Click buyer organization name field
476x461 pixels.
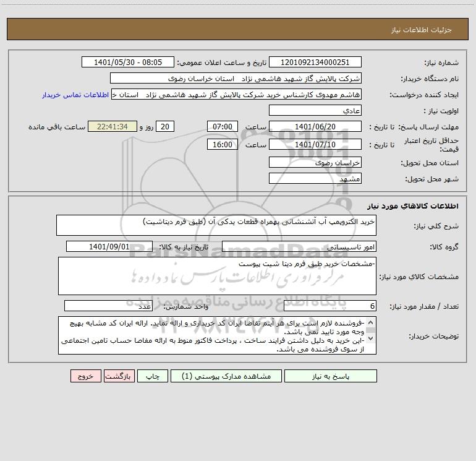tap(236, 79)
